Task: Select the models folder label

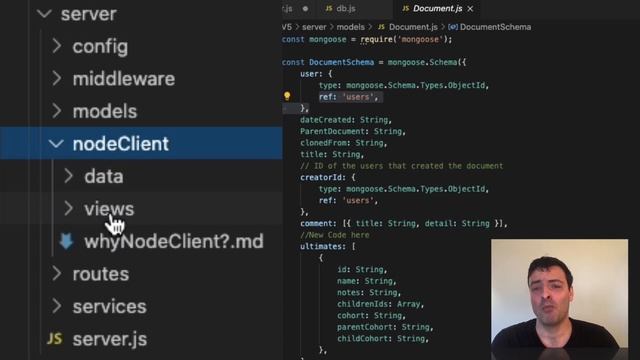Action: point(104,111)
